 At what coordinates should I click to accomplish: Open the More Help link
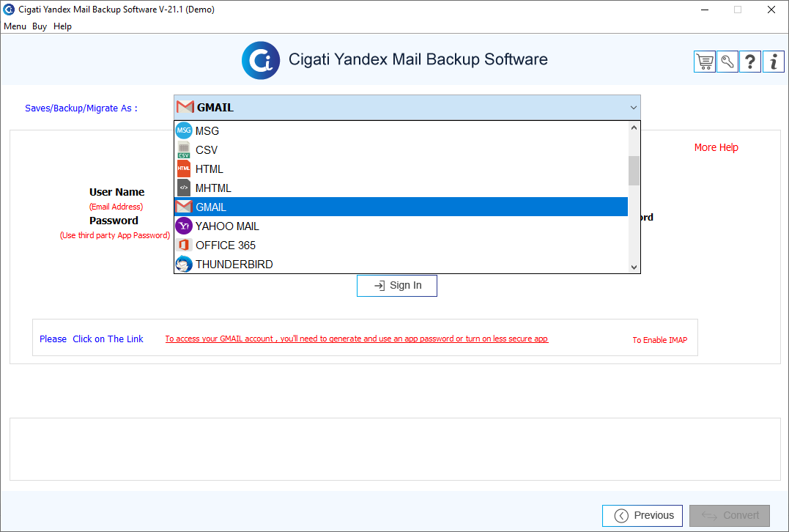tap(716, 147)
